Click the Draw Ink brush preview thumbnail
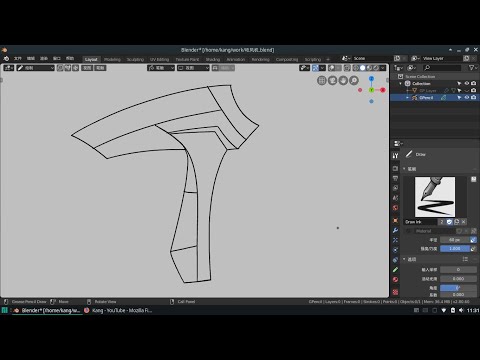This screenshot has width=480, height=360. 435,197
